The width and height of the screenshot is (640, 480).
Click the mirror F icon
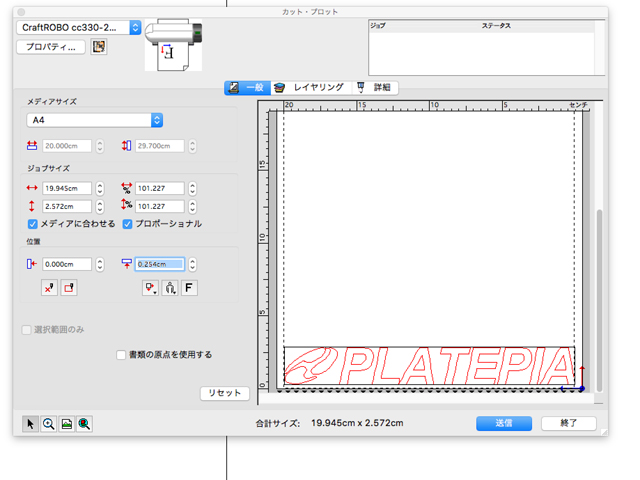coord(189,288)
